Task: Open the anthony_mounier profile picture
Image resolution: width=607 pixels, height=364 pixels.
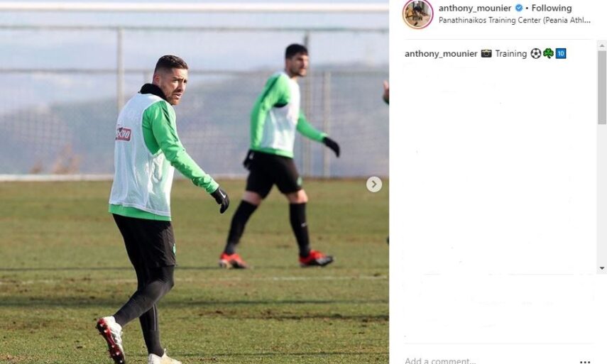Action: click(417, 14)
